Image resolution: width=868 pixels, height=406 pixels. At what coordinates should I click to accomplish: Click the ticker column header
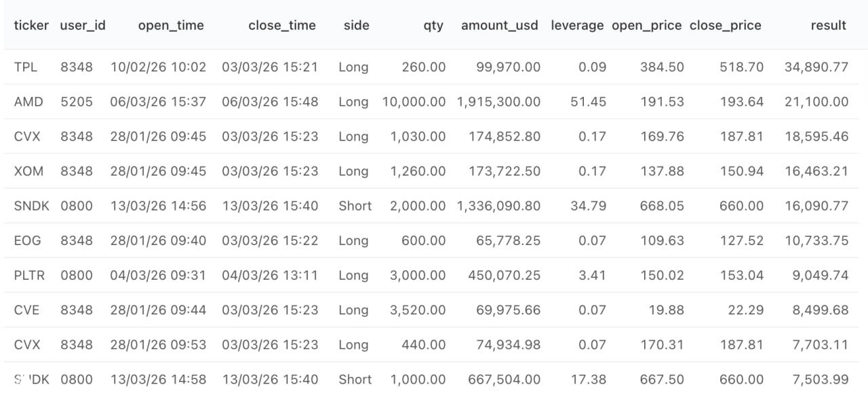coord(31,25)
